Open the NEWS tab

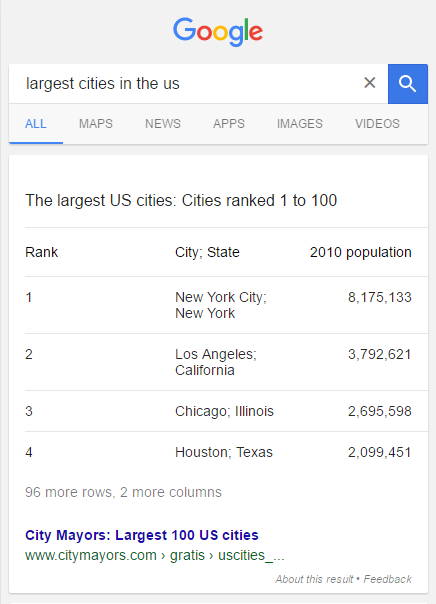coord(163,124)
